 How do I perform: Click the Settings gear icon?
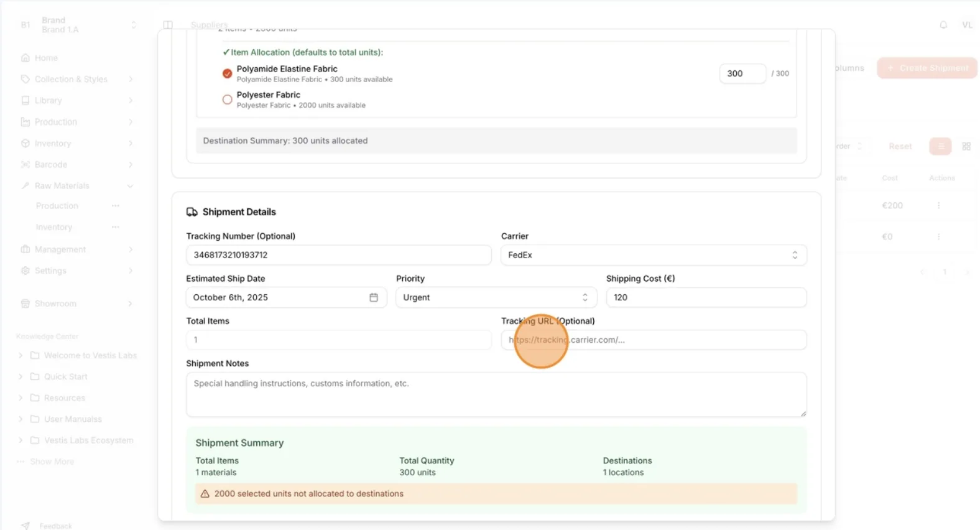(25, 271)
